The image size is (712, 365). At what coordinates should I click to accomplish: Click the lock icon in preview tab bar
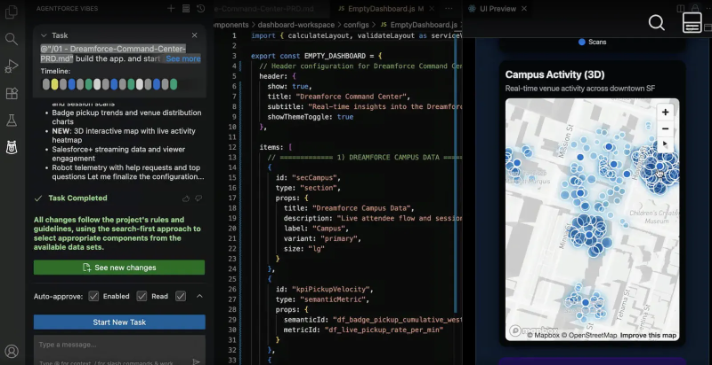[x=695, y=8]
